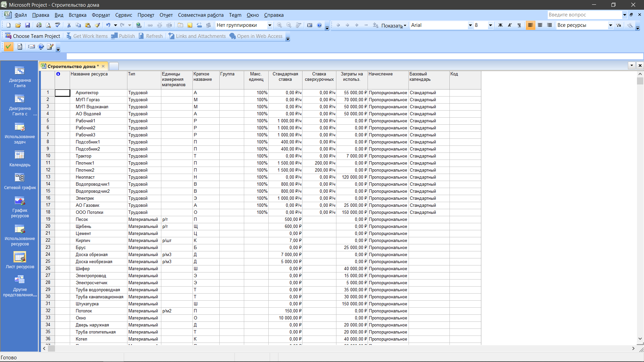
Task: Open Resource Graph view in sidebar
Action: 20,207
